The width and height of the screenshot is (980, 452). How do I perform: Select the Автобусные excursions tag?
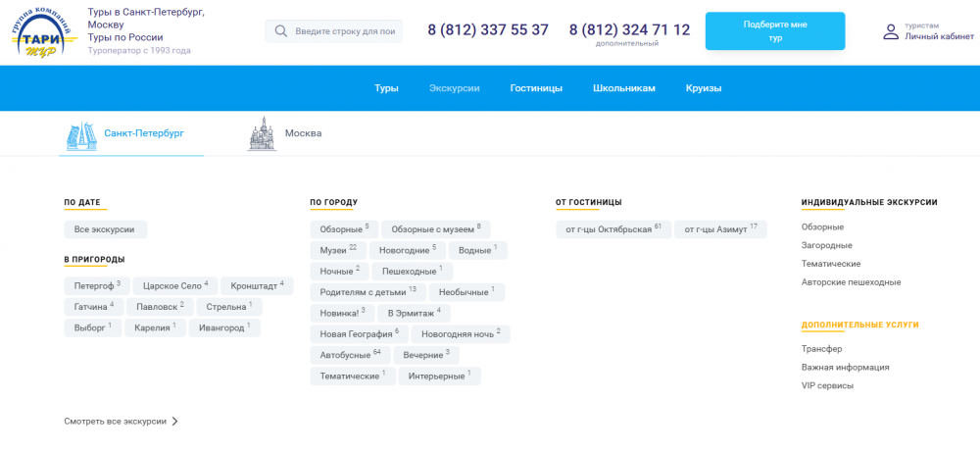(x=350, y=354)
